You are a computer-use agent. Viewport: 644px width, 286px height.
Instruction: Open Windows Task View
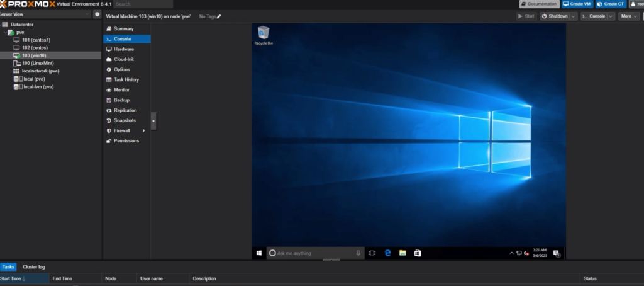(372, 253)
